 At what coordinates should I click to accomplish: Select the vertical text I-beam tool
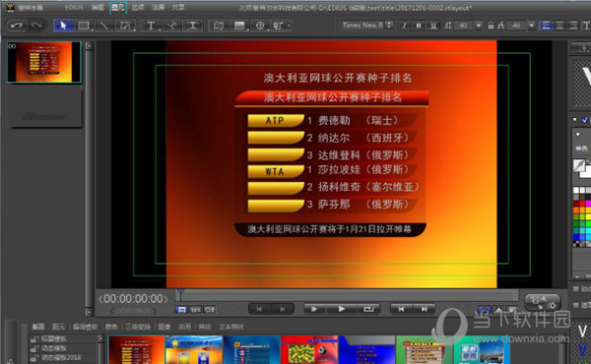click(x=193, y=26)
